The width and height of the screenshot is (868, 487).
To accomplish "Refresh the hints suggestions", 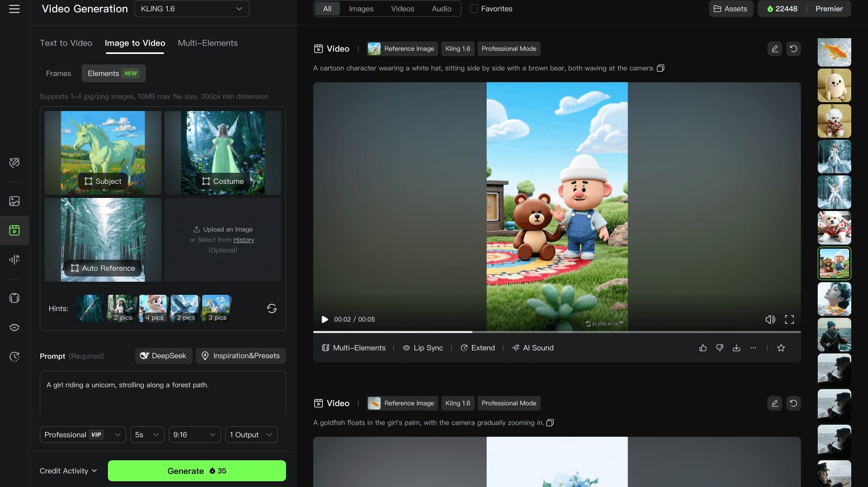I will click(x=271, y=308).
